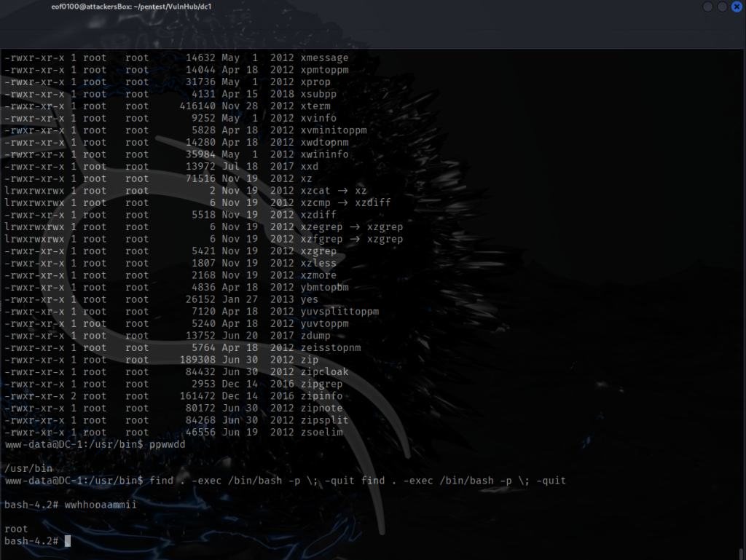Screen dimensions: 746x560
Task: Click the block cursor at the bash prompt
Action: click(68, 541)
